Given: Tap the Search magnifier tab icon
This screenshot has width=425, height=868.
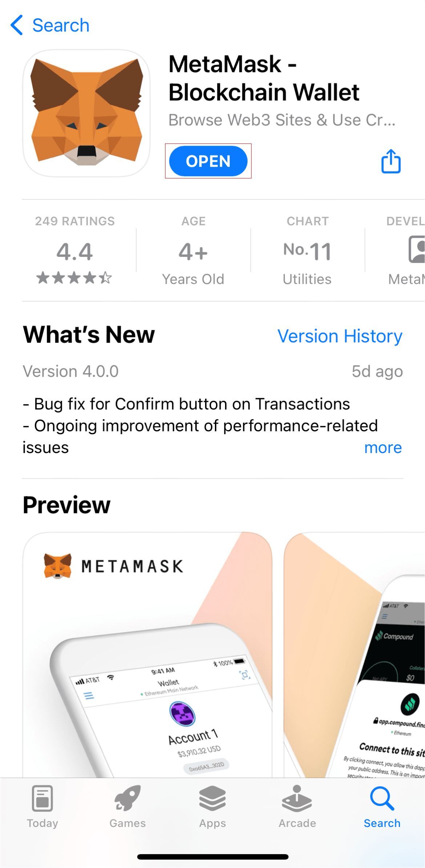Looking at the screenshot, I should 382,798.
